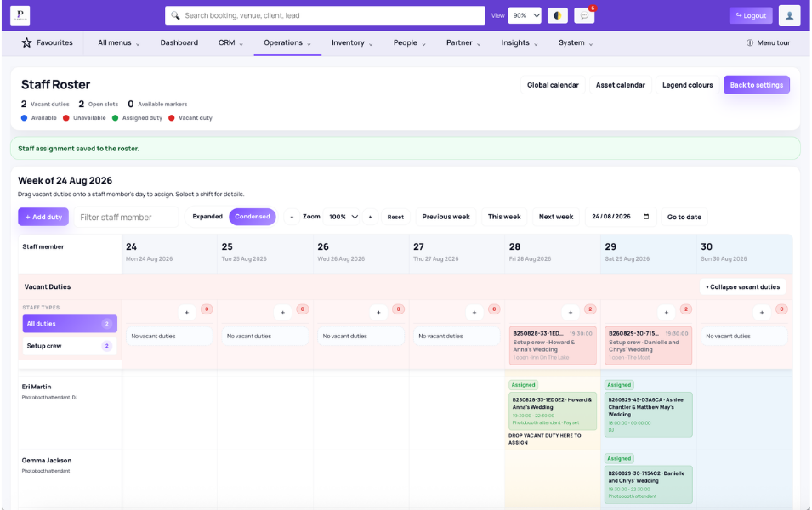Expand the CRM menu
The width and height of the screenshot is (812, 510).
[x=230, y=43]
